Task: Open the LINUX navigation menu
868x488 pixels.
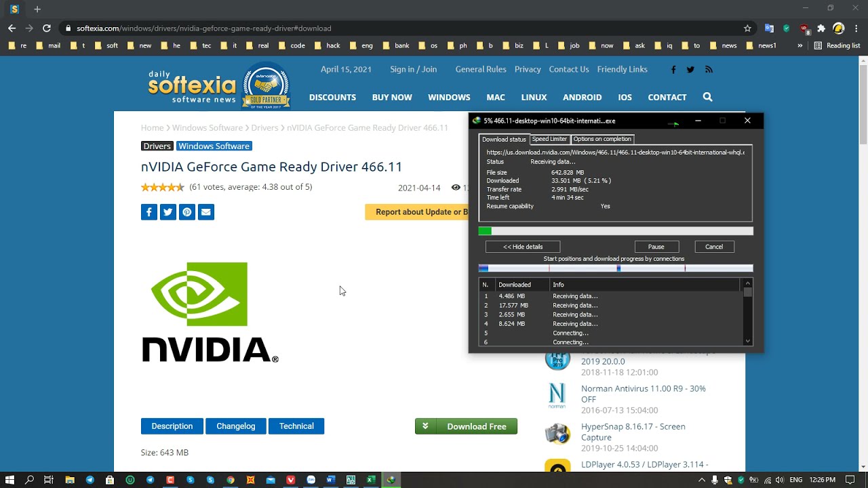Action: click(x=534, y=97)
